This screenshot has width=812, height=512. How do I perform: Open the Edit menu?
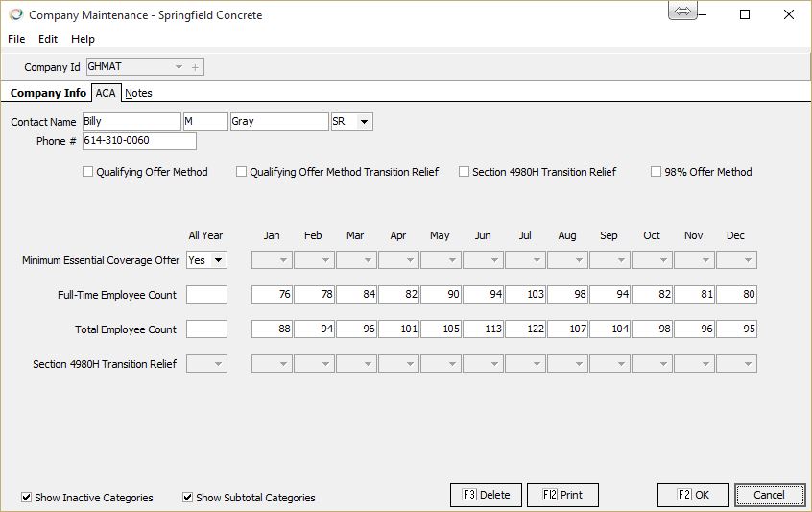pyautogui.click(x=48, y=39)
